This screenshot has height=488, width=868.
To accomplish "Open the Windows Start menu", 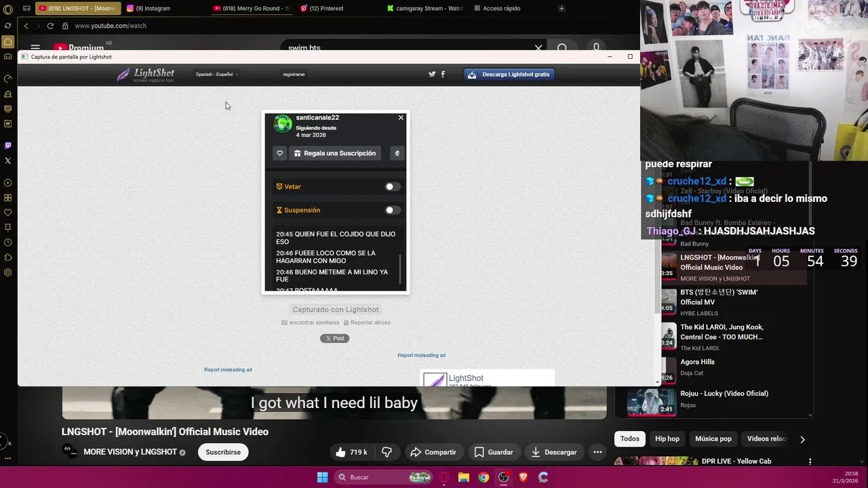I will [322, 477].
